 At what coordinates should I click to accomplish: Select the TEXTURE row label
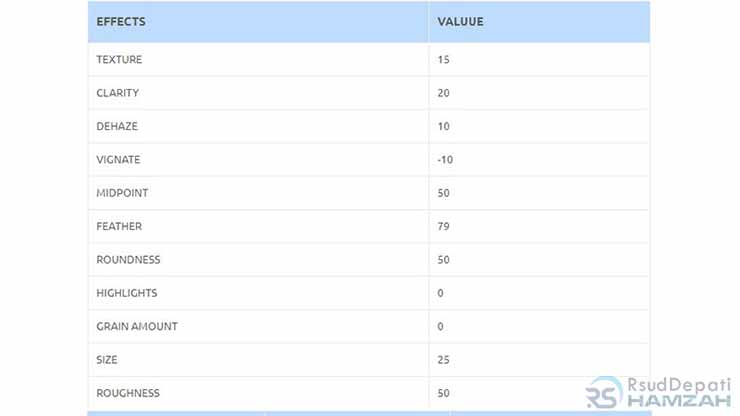[x=119, y=59]
